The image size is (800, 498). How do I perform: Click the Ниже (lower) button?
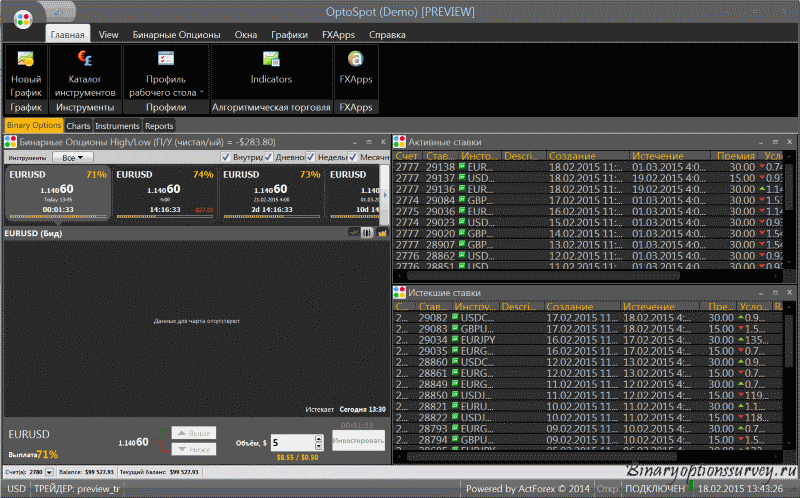pyautogui.click(x=194, y=450)
